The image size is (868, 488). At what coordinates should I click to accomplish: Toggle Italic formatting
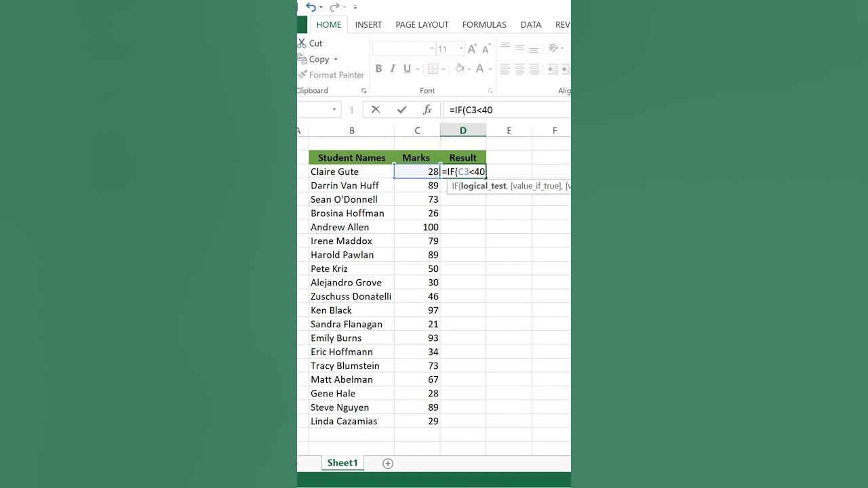tap(393, 68)
